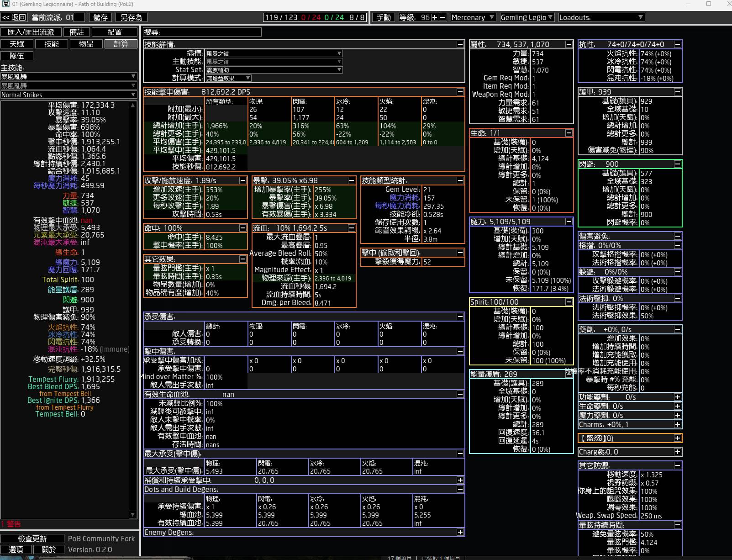Collapse the 技能詳情 section
The width and height of the screenshot is (732, 560).
pyautogui.click(x=460, y=44)
